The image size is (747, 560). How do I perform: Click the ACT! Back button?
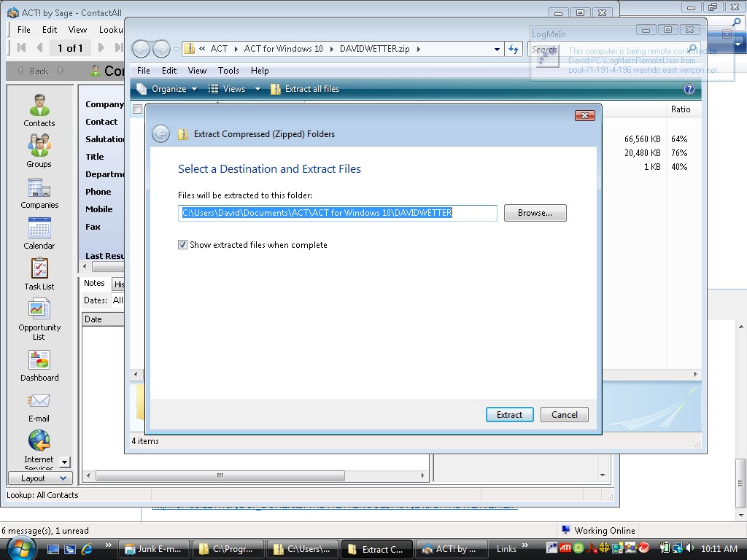39,71
